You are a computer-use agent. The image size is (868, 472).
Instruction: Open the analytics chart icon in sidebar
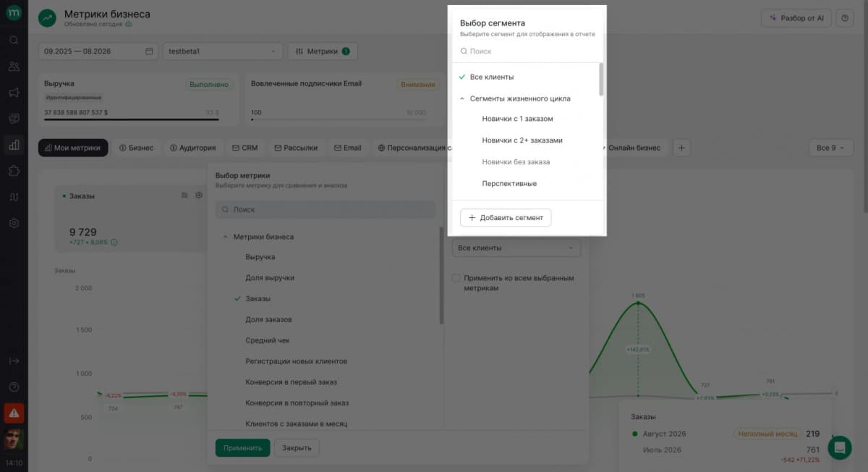[x=14, y=145]
